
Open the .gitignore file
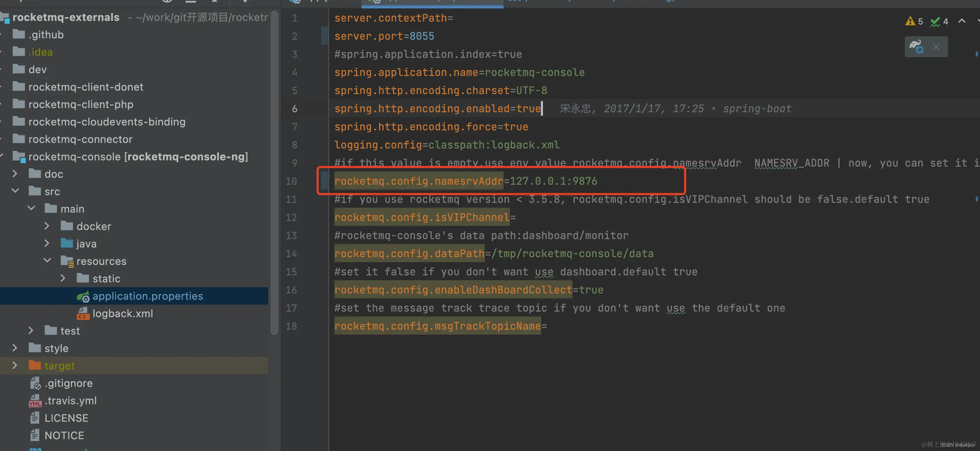click(68, 383)
